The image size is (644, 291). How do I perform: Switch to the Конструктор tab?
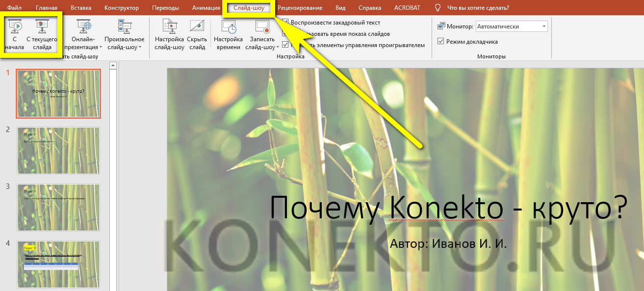121,8
